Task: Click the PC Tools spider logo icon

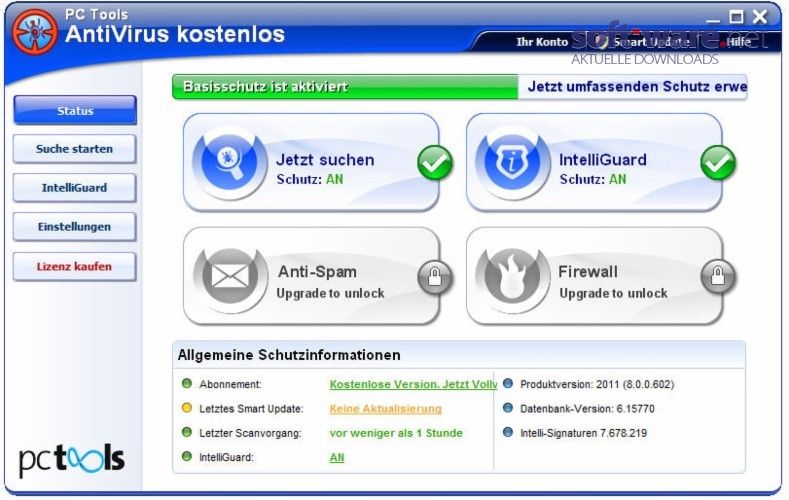Action: 35,32
